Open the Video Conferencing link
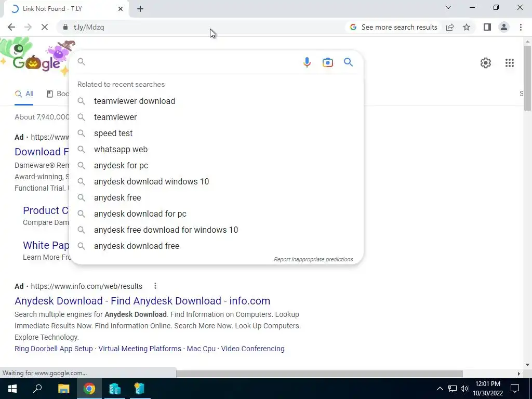Viewport: 532px width, 399px height. coord(253,349)
